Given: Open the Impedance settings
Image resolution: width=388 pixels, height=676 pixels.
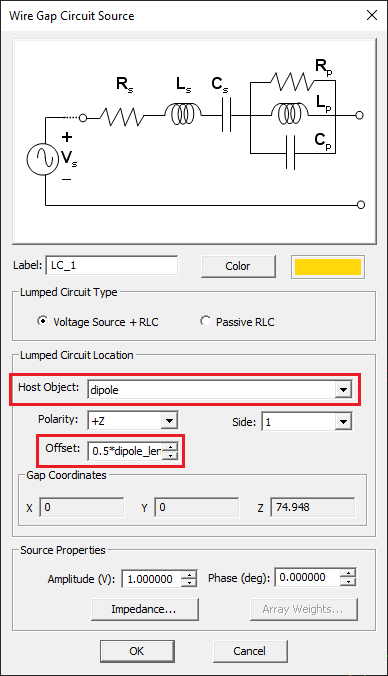Looking at the screenshot, I should click(144, 609).
